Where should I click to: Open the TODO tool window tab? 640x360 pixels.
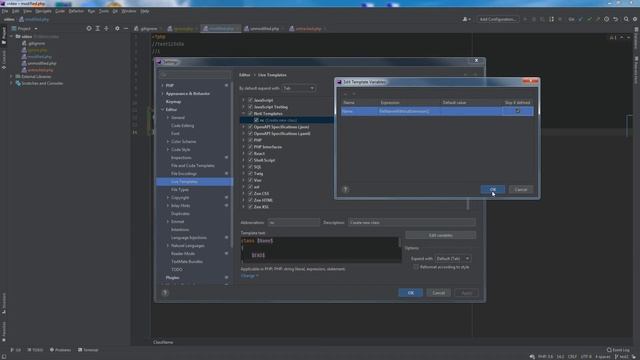click(x=35, y=350)
